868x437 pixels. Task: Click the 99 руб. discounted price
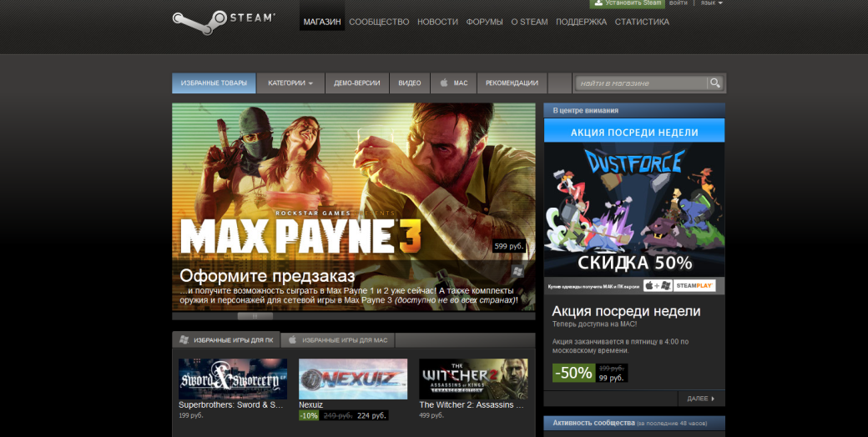coord(612,378)
